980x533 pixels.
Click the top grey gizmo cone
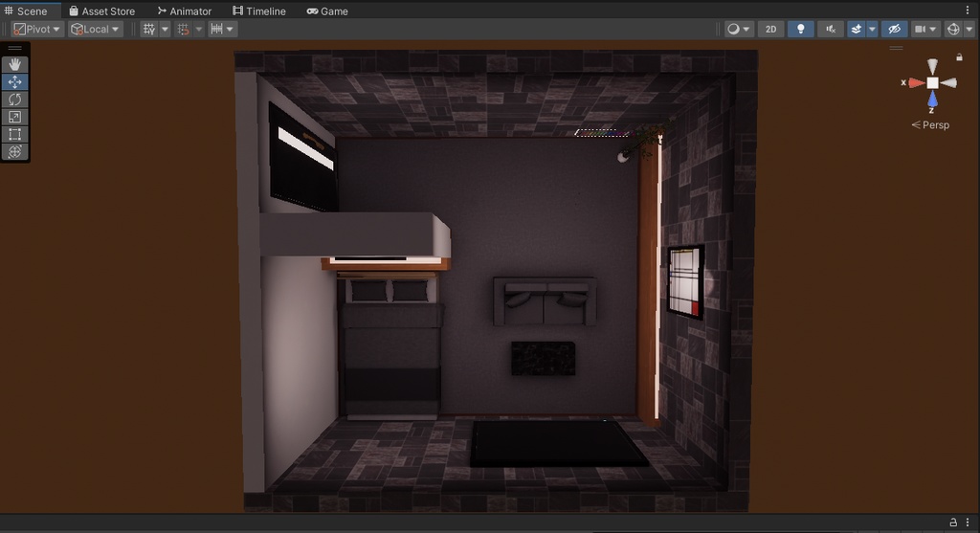click(932, 66)
